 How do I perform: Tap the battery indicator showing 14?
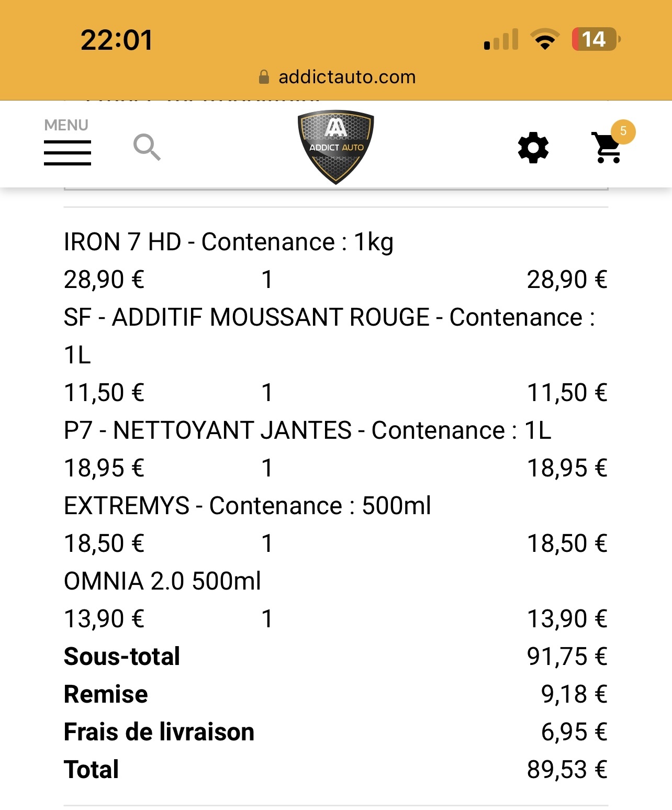click(596, 39)
